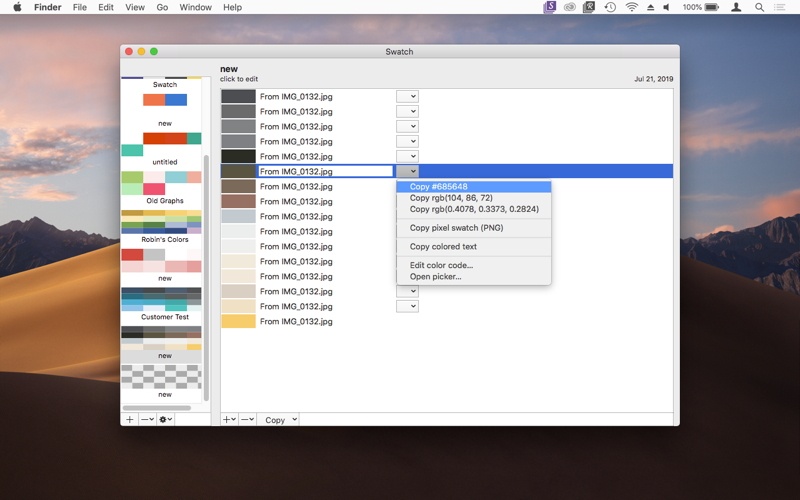Click the Creative Cloud menu bar icon
This screenshot has width=800, height=500.
coord(570,7)
